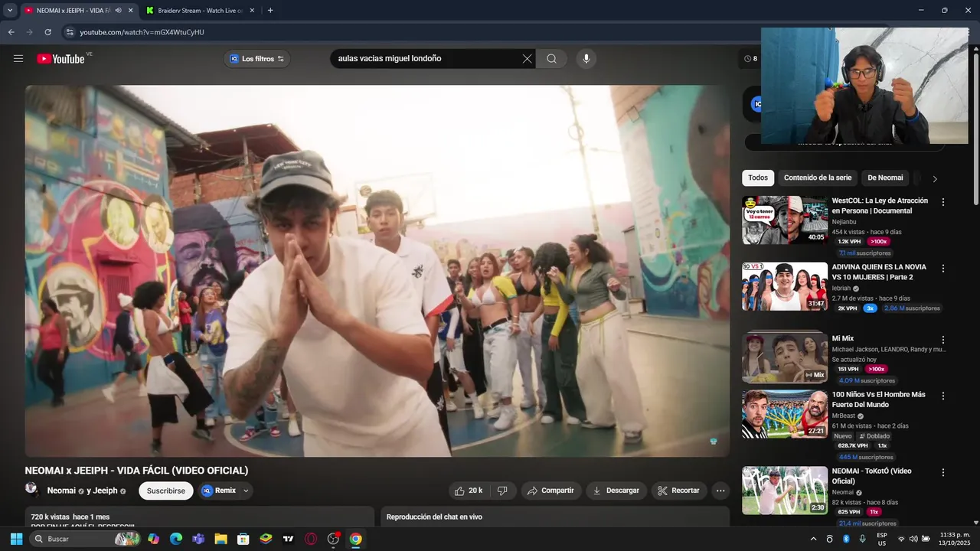Open 100 Niños Vs El Hombre thumbnail

785,414
